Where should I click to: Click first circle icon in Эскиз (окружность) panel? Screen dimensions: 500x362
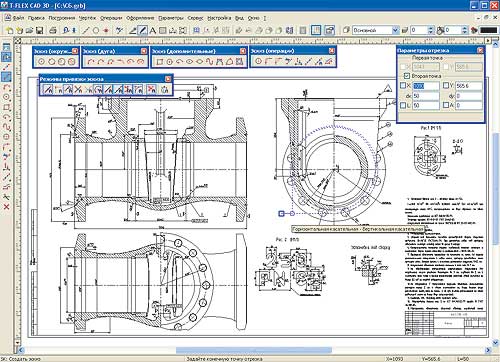point(41,62)
